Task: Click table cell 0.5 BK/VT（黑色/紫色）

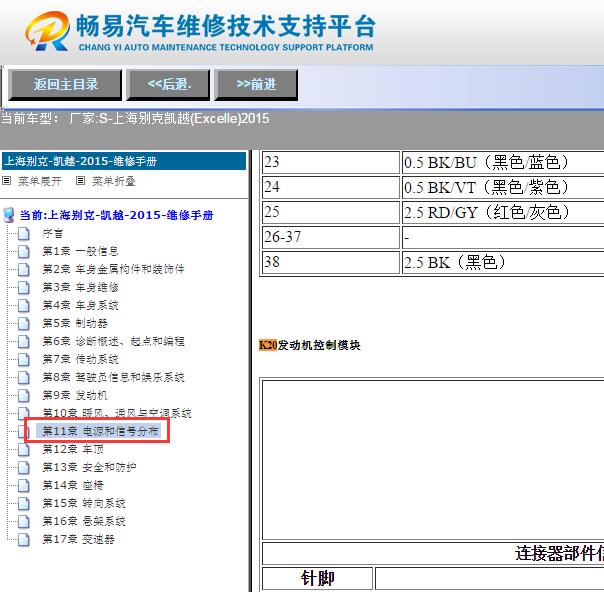Action: (x=503, y=188)
